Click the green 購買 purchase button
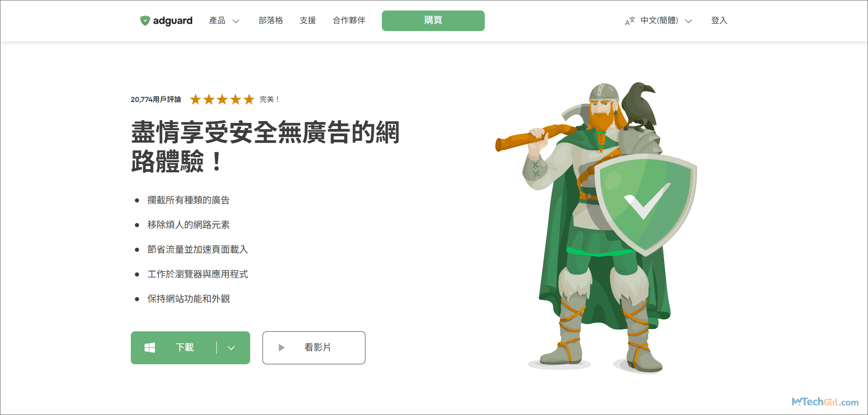Viewport: 868px width, 415px height. tap(433, 21)
